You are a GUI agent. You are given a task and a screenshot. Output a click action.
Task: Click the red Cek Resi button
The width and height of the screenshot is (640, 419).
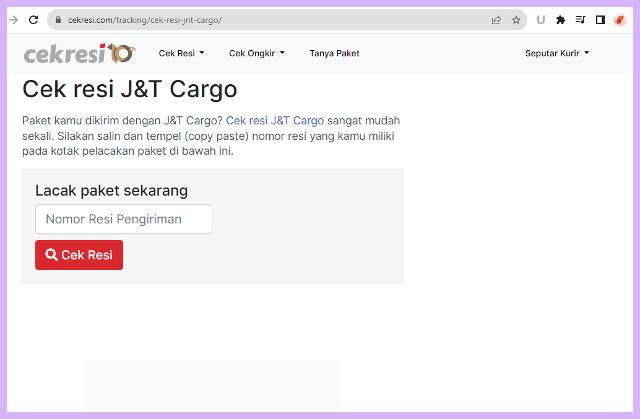click(x=79, y=255)
